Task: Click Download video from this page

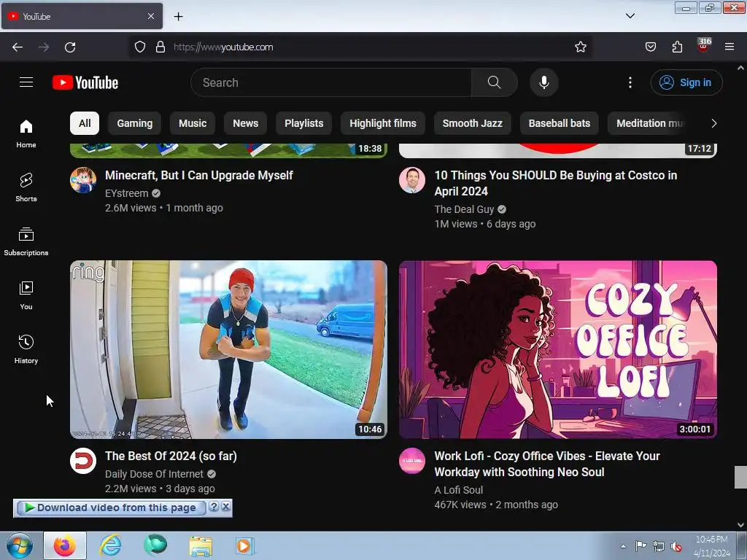Action: tap(111, 507)
